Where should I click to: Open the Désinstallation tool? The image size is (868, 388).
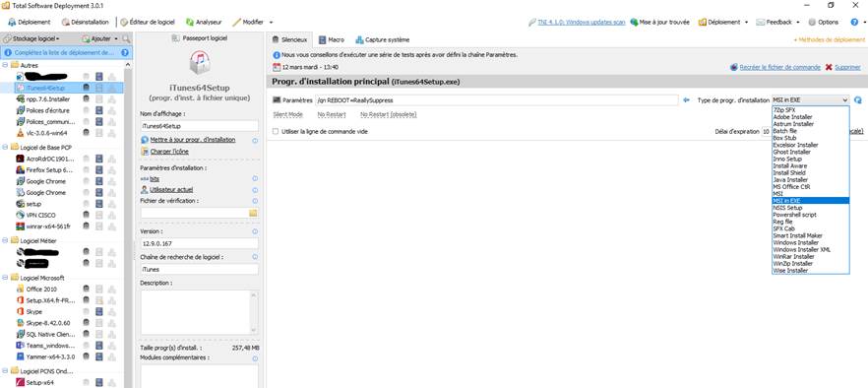click(86, 23)
